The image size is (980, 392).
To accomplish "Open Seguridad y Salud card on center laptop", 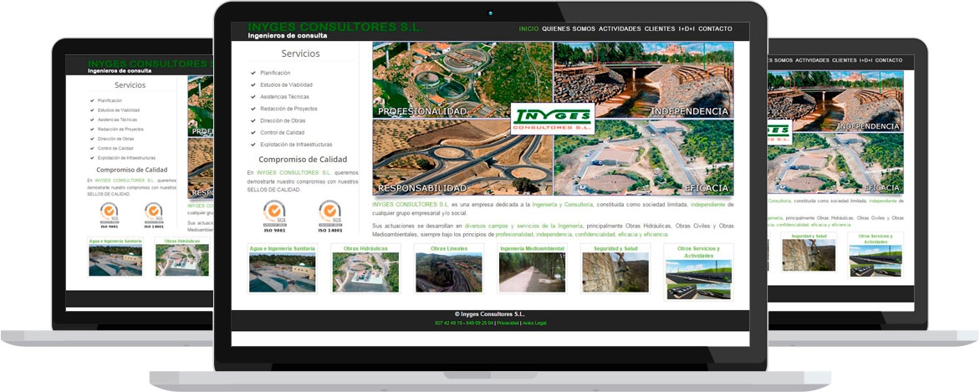I will [615, 269].
